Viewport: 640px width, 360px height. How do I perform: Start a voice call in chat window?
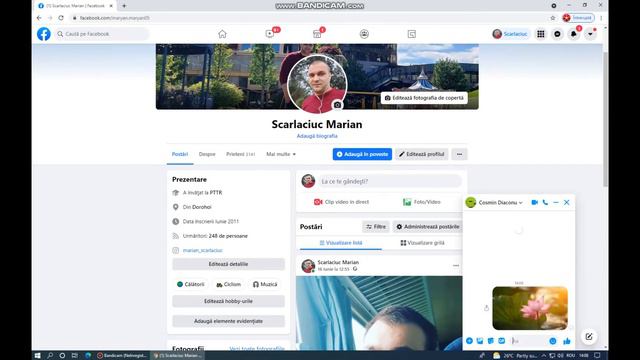point(545,202)
